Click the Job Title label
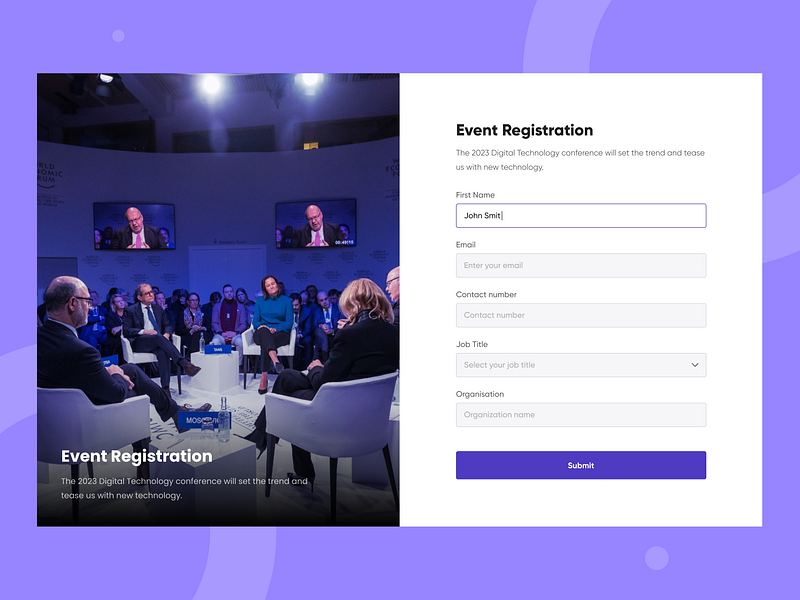Screen dimensions: 800x600 [472, 344]
